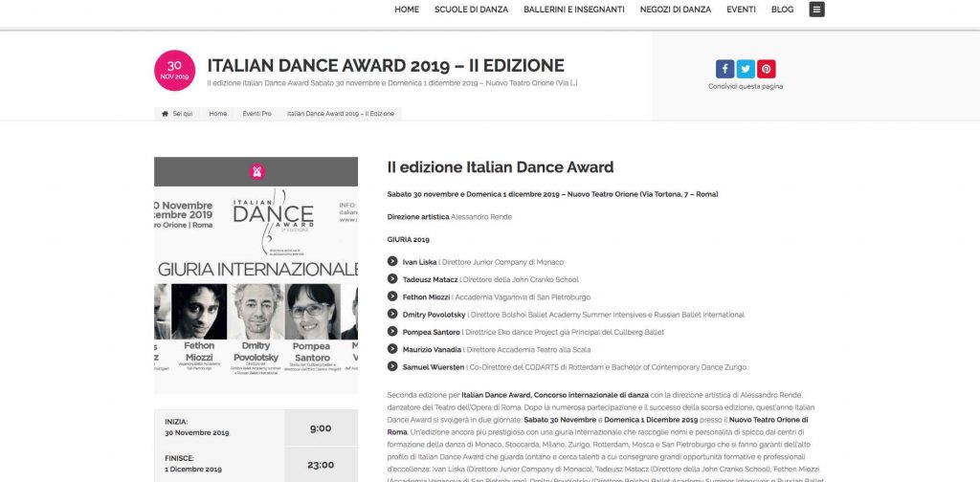Click the heading II edizione Italian Dance Award
Viewport: 980px width, 482px height.
500,166
